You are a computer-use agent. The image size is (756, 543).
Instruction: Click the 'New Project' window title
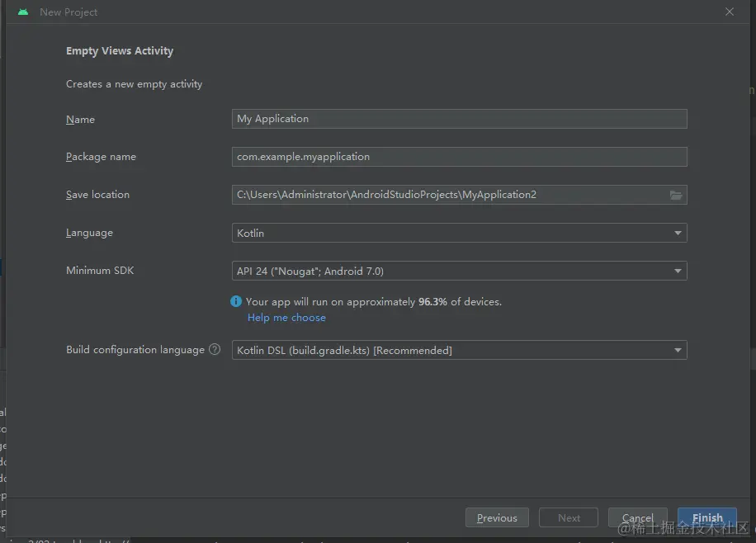[x=69, y=12]
